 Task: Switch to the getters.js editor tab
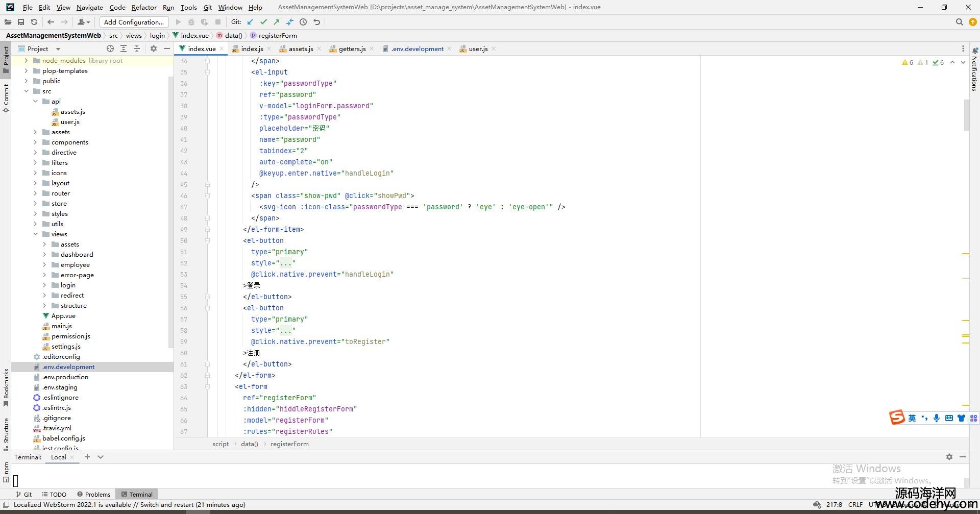click(x=352, y=49)
